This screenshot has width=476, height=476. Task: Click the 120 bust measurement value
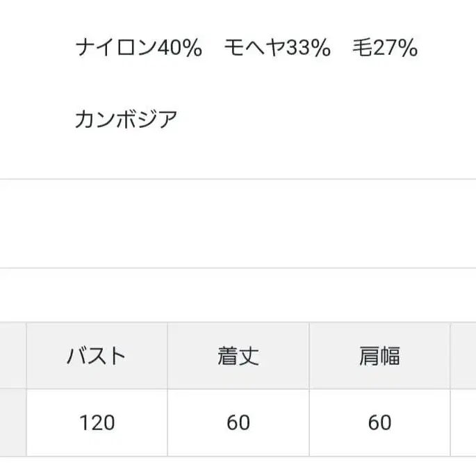pos(97,422)
